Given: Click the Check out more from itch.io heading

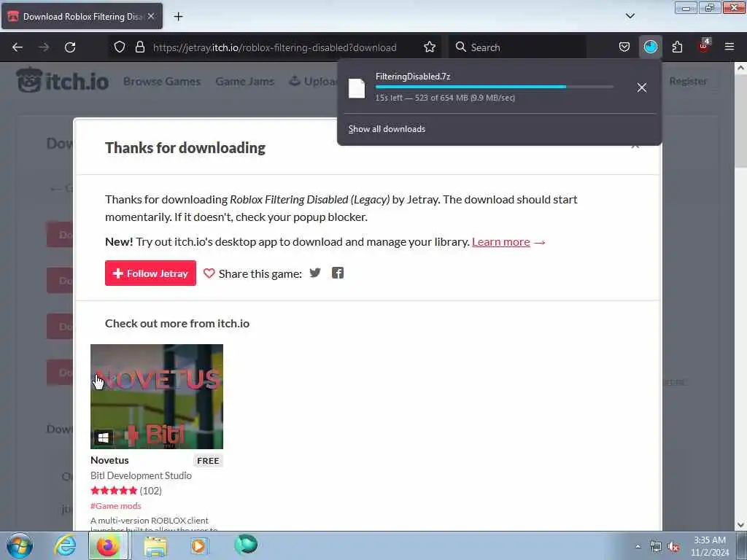Looking at the screenshot, I should coord(177,323).
